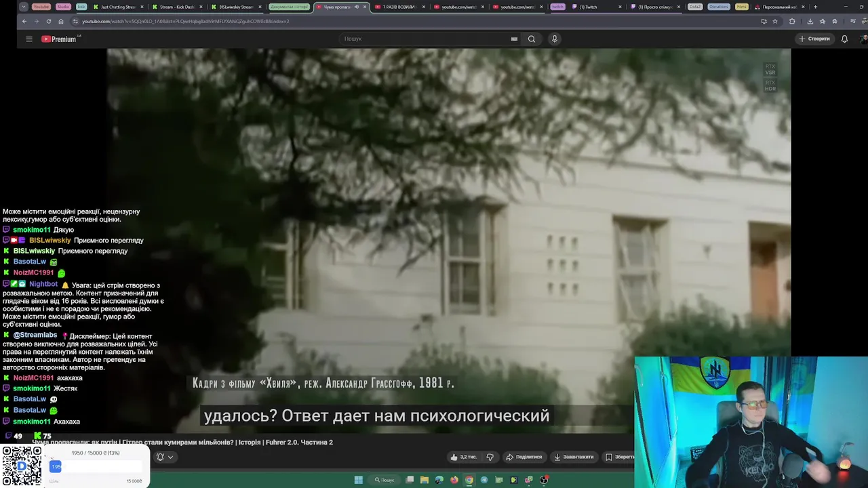Reload the current page
Image resolution: width=868 pixels, height=488 pixels.
point(48,21)
